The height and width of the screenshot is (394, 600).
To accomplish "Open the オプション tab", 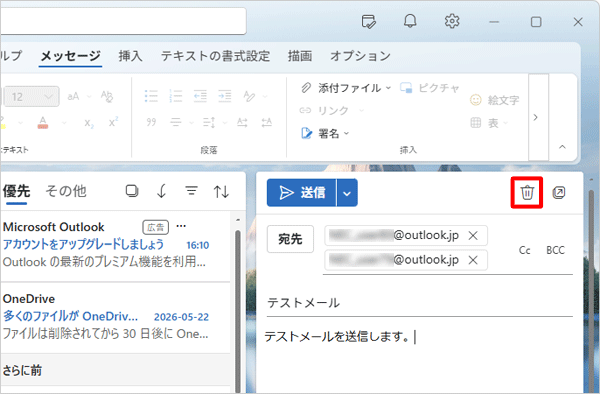I will tap(360, 56).
